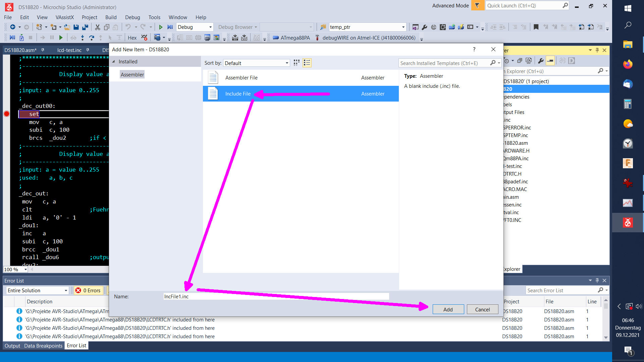Click the Windows Start button

pyautogui.click(x=628, y=8)
